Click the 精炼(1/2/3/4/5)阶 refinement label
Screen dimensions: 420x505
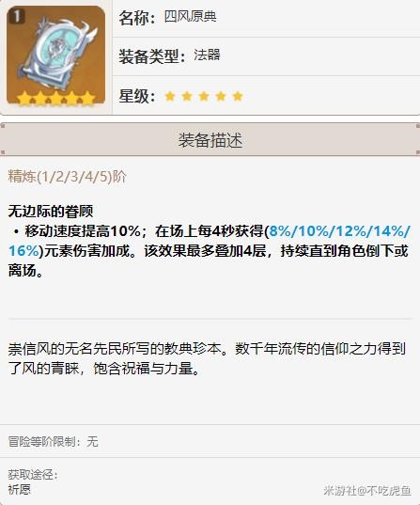67,177
